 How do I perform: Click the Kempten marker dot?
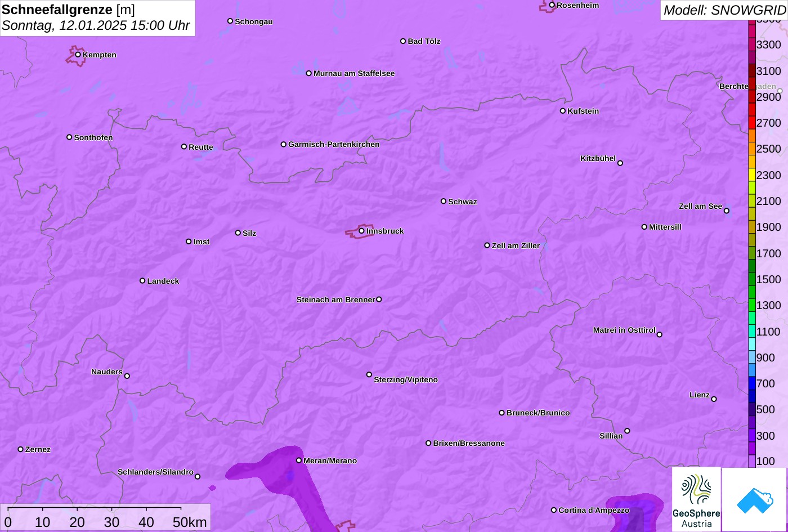point(78,55)
